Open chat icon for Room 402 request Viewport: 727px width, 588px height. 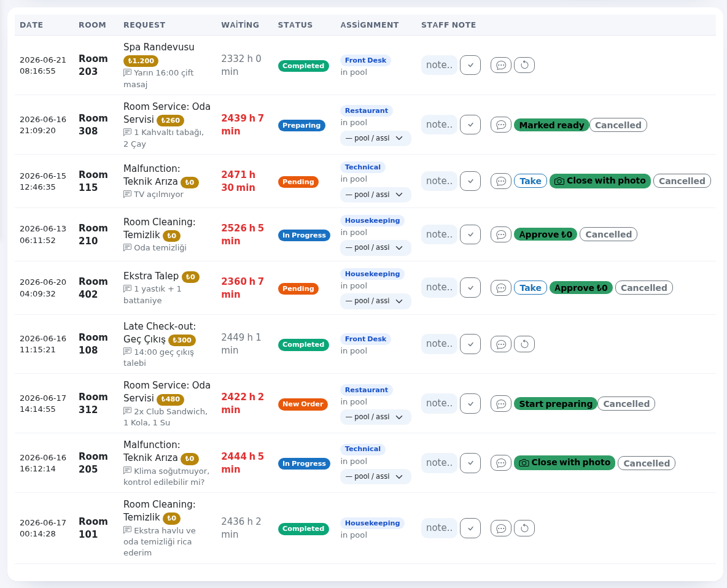(x=501, y=288)
